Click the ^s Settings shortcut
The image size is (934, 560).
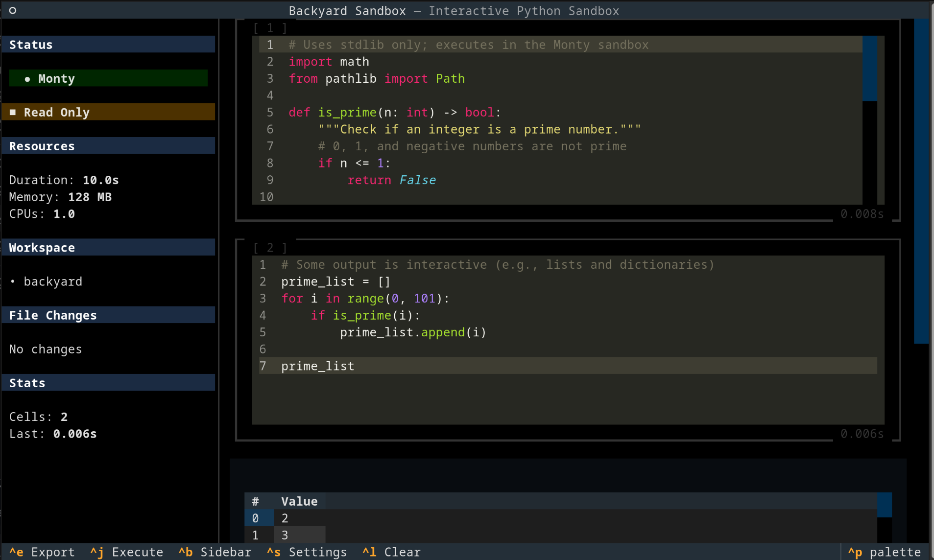307,552
